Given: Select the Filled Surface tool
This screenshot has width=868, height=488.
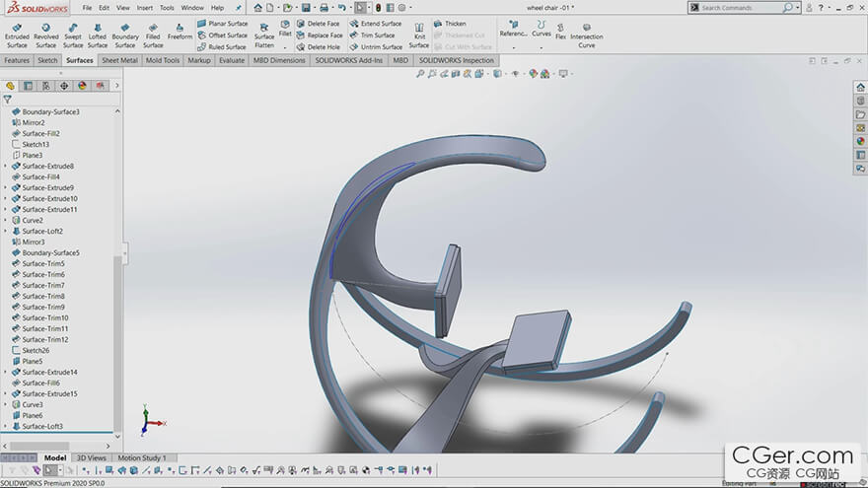Looking at the screenshot, I should [153, 35].
